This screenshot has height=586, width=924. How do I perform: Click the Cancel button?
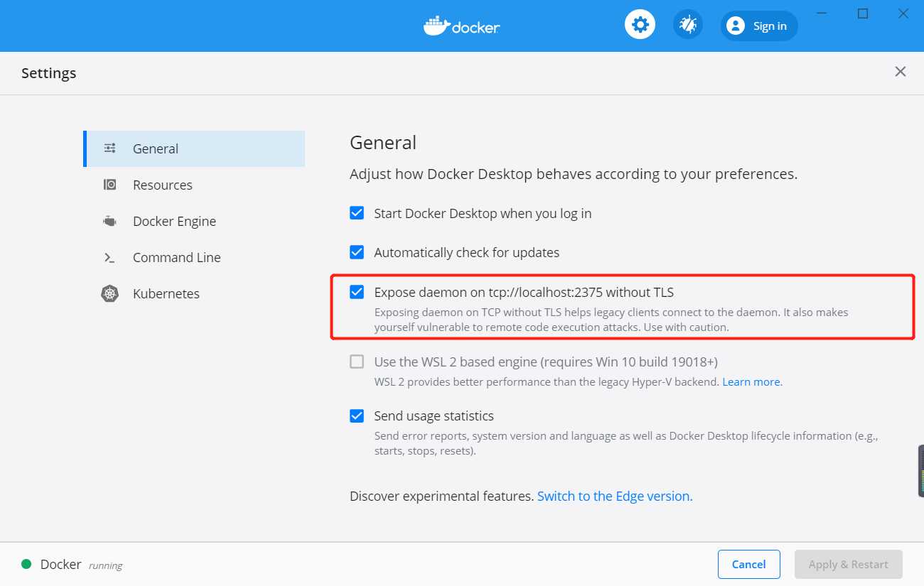pos(749,564)
